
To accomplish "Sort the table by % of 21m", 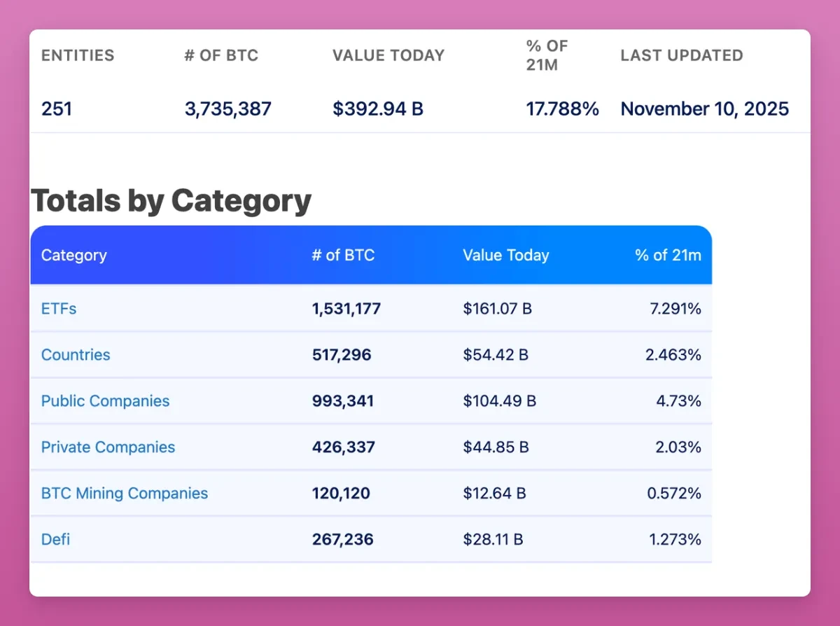I will point(668,255).
